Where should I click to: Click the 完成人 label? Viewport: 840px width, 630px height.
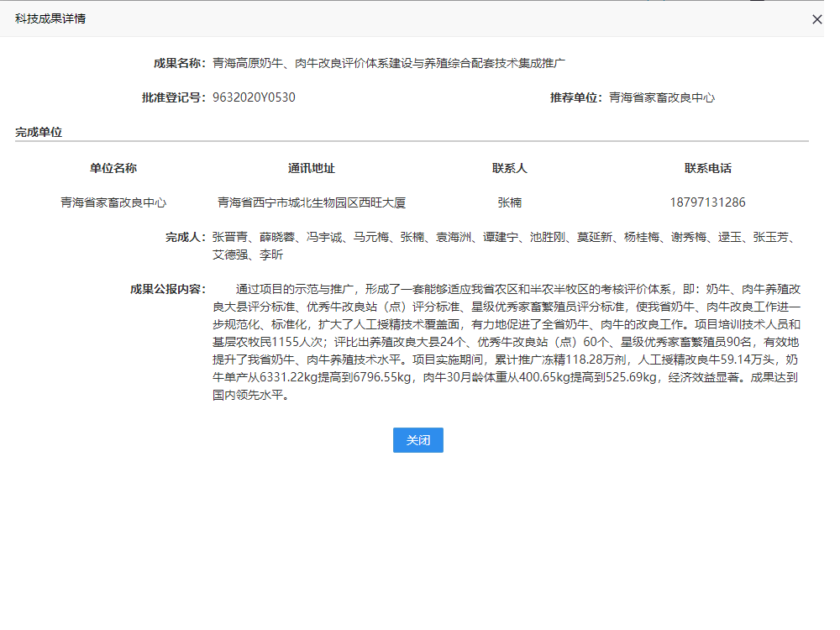(185, 238)
